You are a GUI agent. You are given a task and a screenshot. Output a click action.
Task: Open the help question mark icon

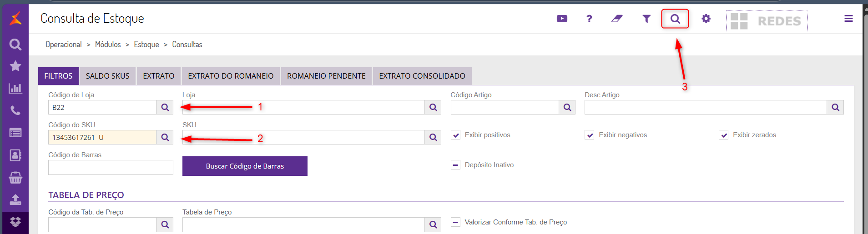tap(589, 19)
